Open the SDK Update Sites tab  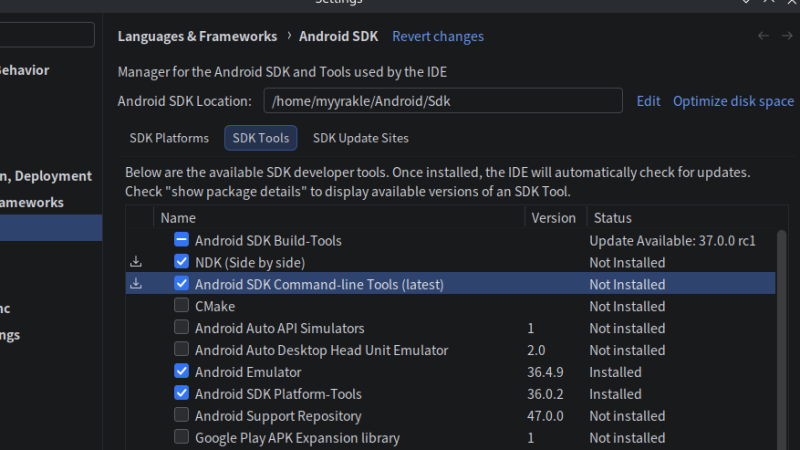pyautogui.click(x=360, y=138)
